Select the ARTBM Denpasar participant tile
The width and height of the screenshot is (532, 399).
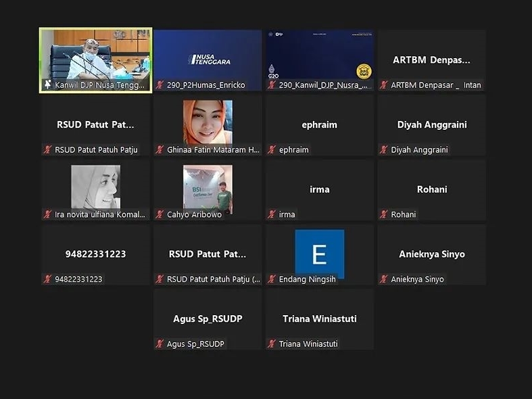pos(431,60)
